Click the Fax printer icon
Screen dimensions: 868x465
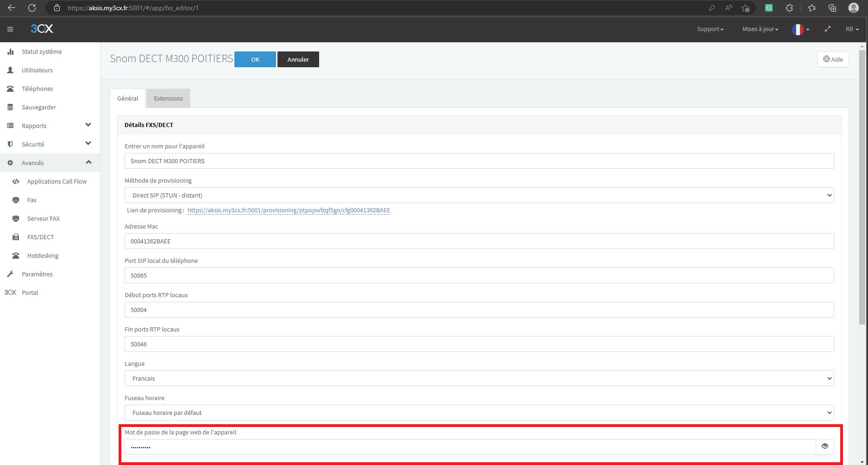tap(16, 200)
